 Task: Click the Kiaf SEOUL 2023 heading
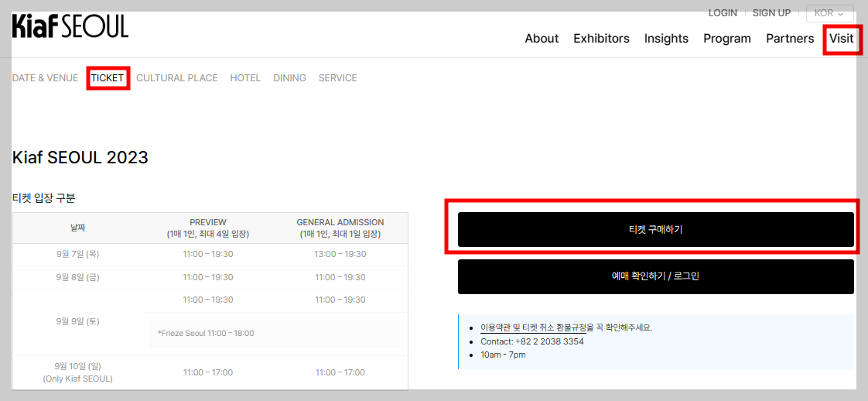click(x=80, y=158)
